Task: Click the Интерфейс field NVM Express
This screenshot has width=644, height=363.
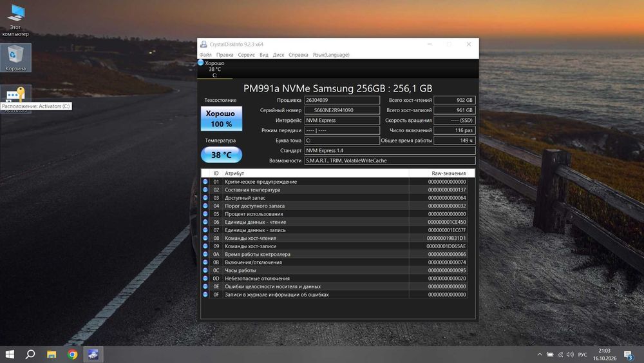Action: [x=342, y=120]
